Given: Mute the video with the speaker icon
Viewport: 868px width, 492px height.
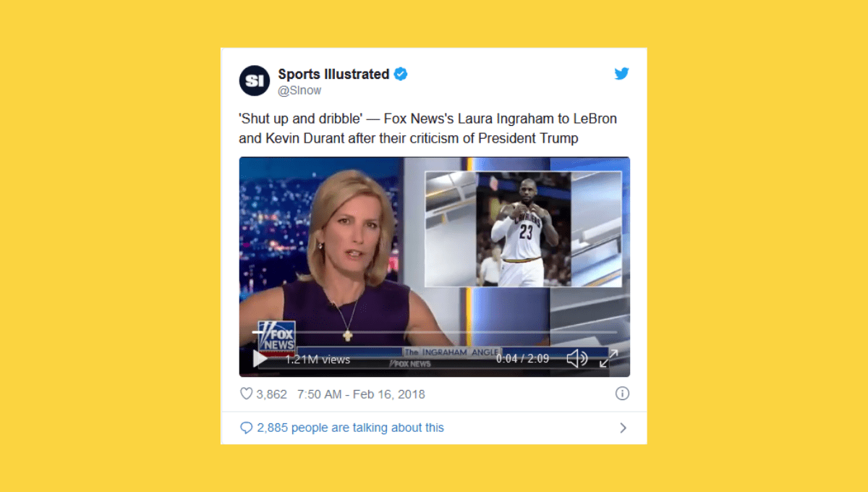Looking at the screenshot, I should (576, 358).
